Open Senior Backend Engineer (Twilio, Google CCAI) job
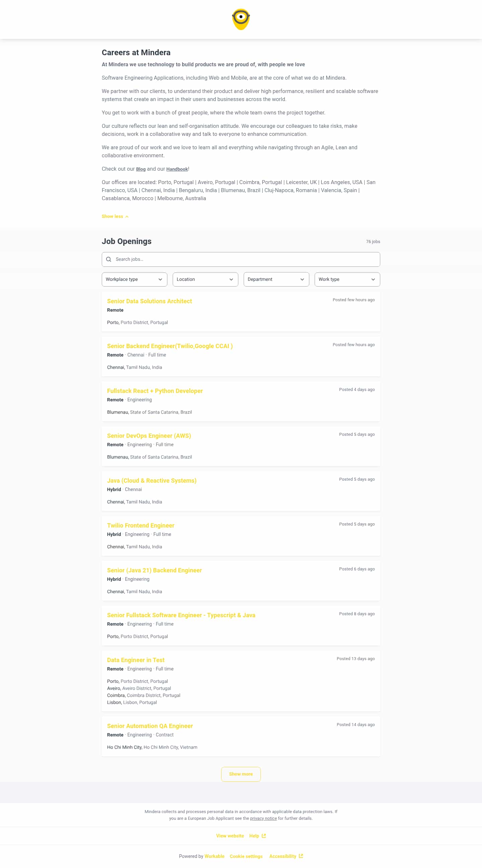 click(x=170, y=346)
